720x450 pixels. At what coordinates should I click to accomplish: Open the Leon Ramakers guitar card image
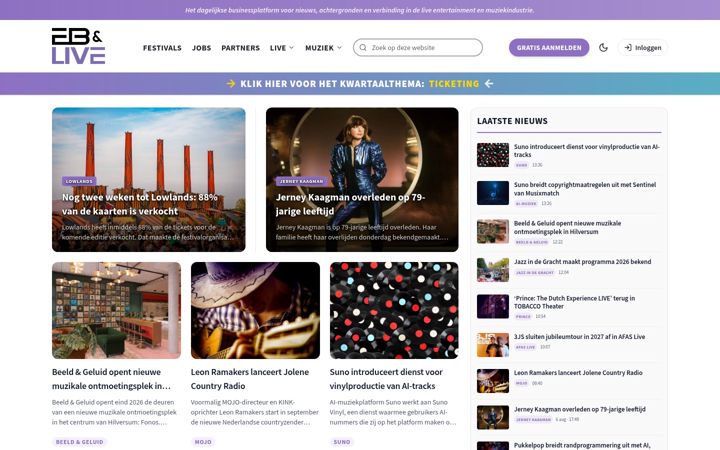[x=255, y=310]
